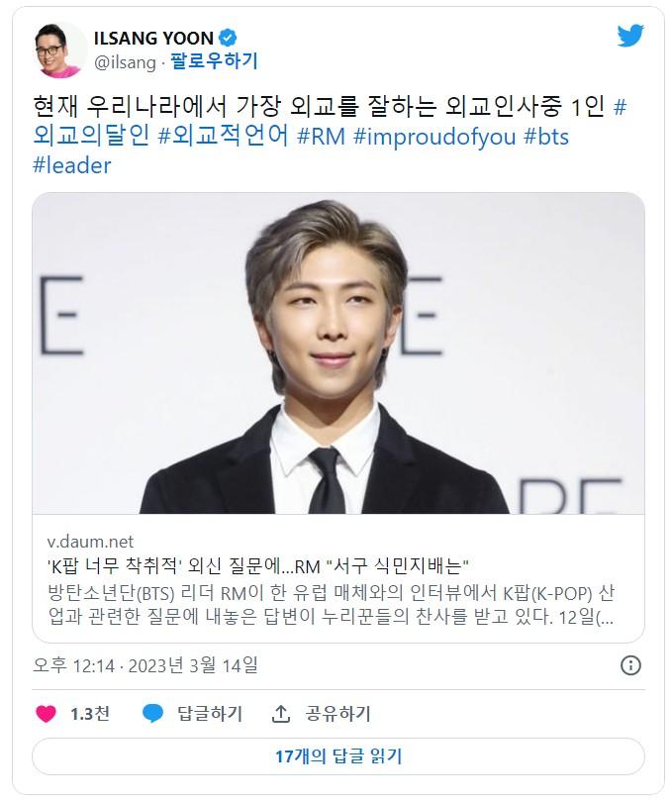Open the @ilsang handle link

tap(125, 62)
